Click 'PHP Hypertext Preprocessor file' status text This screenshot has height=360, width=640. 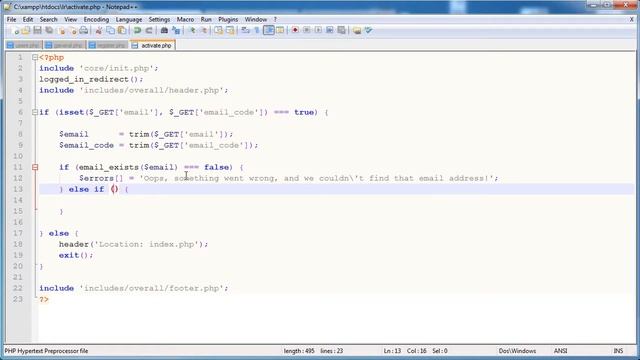coord(46,351)
